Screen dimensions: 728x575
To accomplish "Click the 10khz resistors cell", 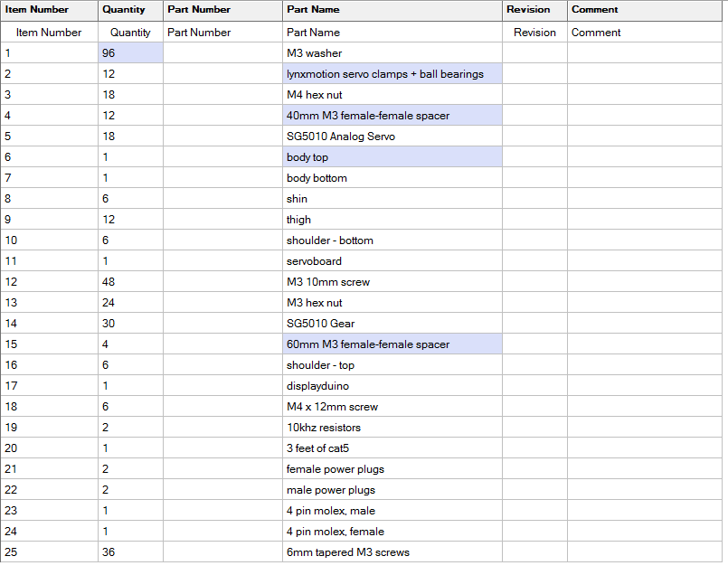I will 392,428.
